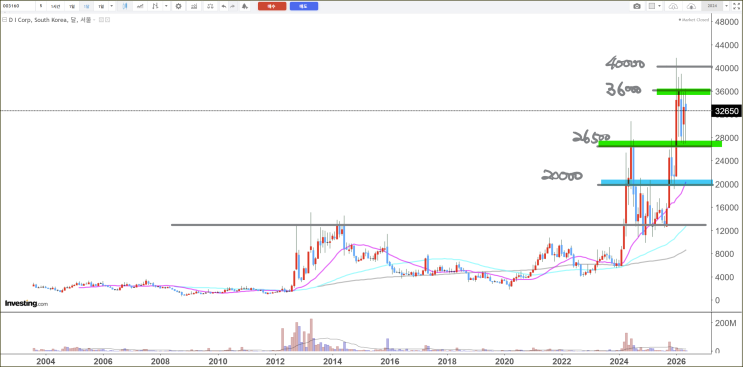
Task: Click the red buy button
Action: pyautogui.click(x=272, y=6)
